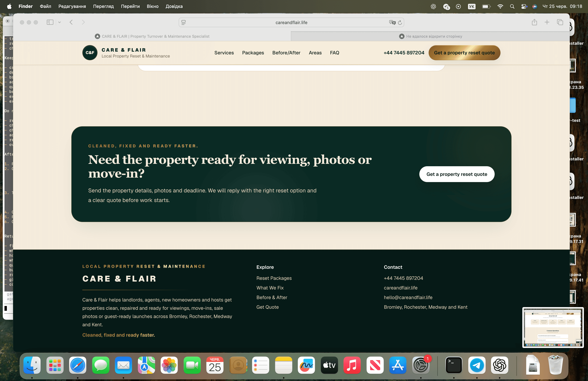Click the page settings icon in address bar
Screen dimensions: 588x381
click(x=184, y=23)
